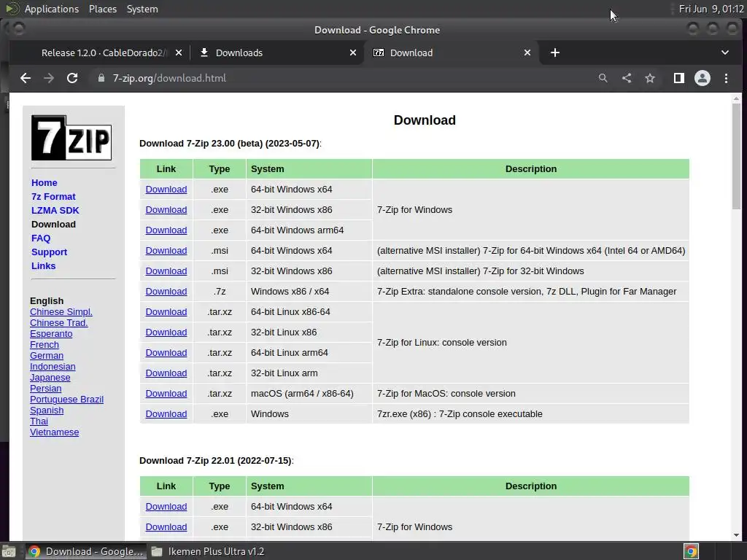Click the Chrome icon in the bottom-right tray

click(x=692, y=551)
